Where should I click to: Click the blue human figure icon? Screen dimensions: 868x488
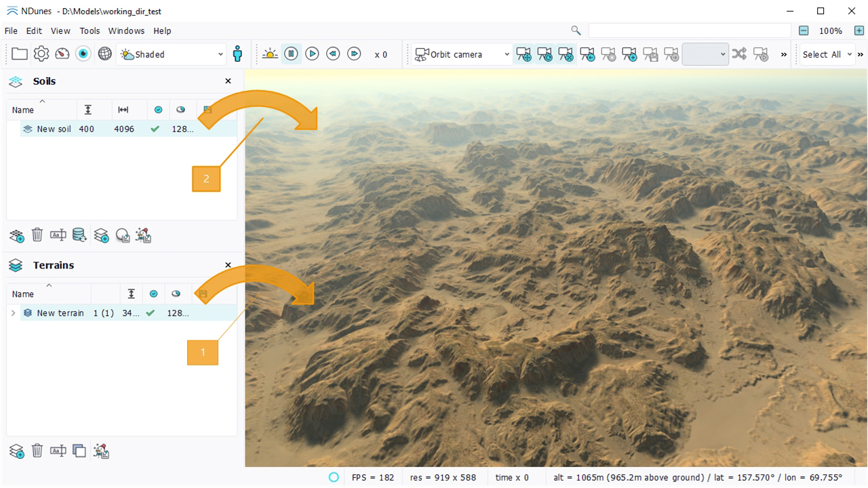237,54
